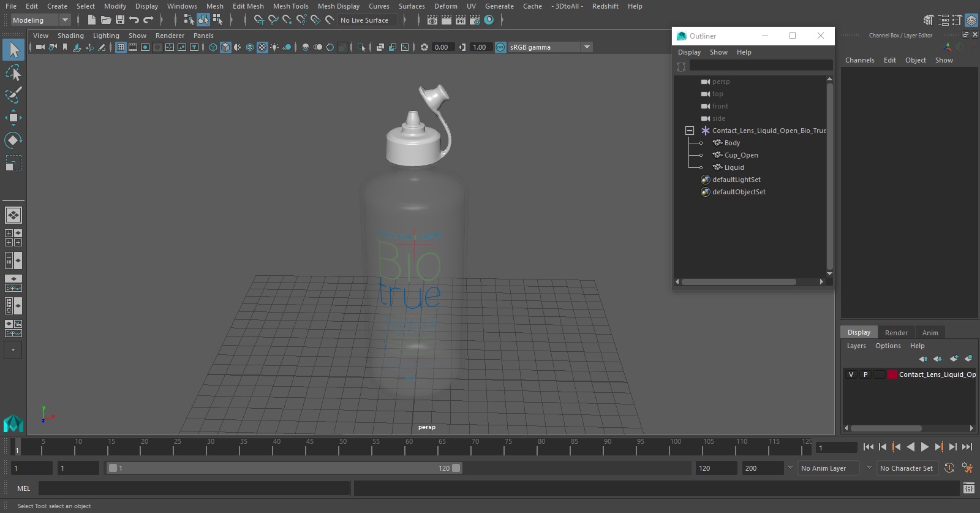
Task: Switch to four-view layout
Action: click(x=13, y=238)
